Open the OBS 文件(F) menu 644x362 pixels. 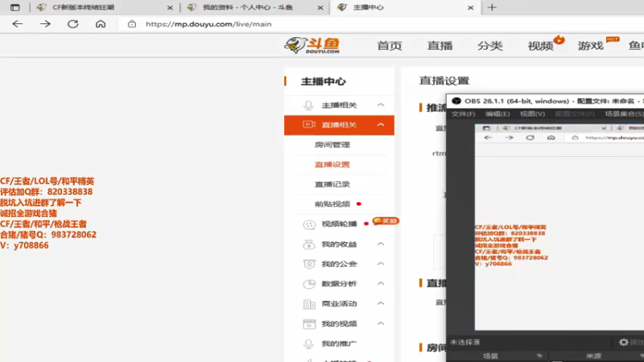[464, 113]
